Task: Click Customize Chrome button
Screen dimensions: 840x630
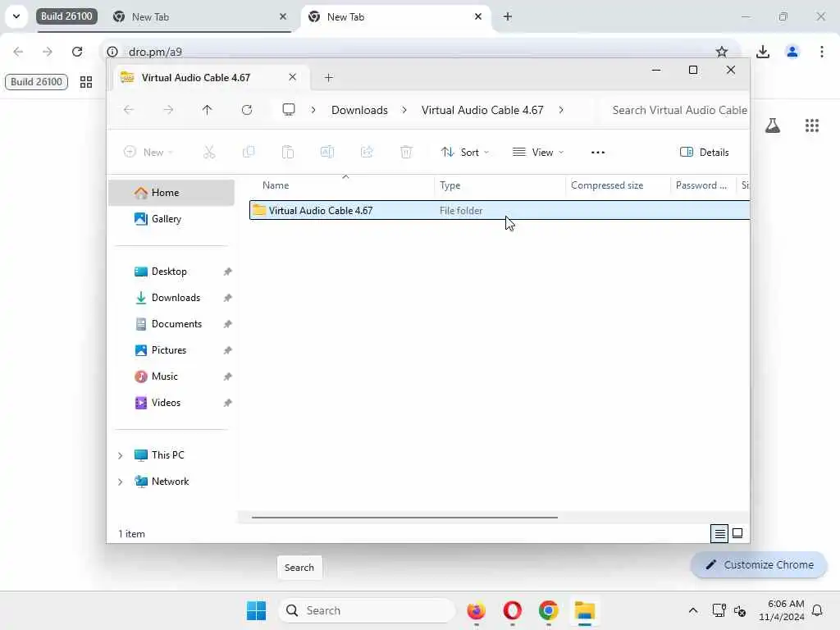Action: [x=759, y=564]
